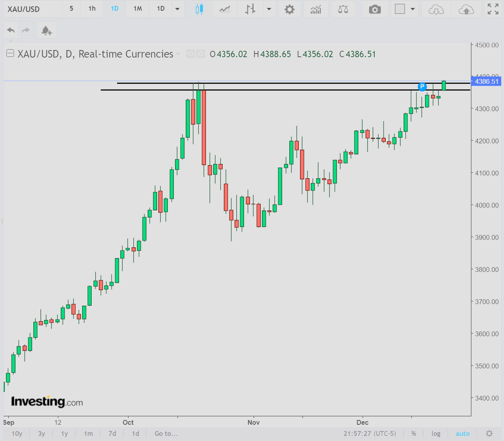The height and width of the screenshot is (441, 504).
Task: Expand the chart style dropdown arrow
Action: 269,9
